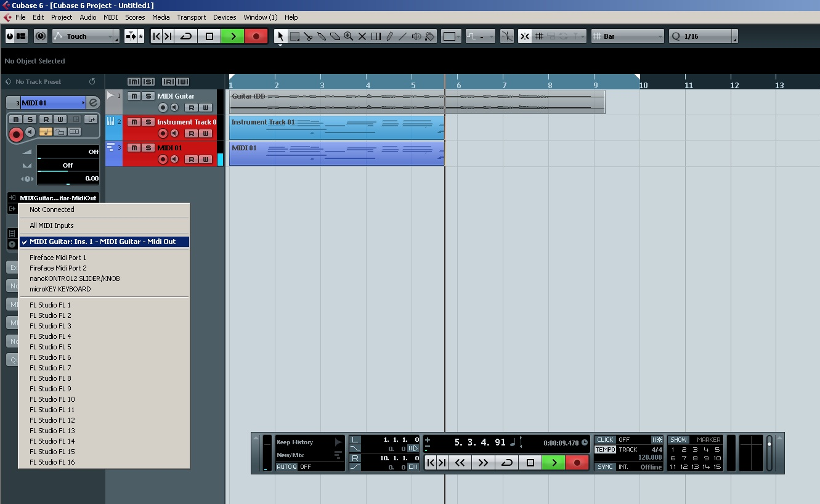Image resolution: width=820 pixels, height=504 pixels.
Task: Choose Fireface Midi Port 1
Action: click(104, 258)
